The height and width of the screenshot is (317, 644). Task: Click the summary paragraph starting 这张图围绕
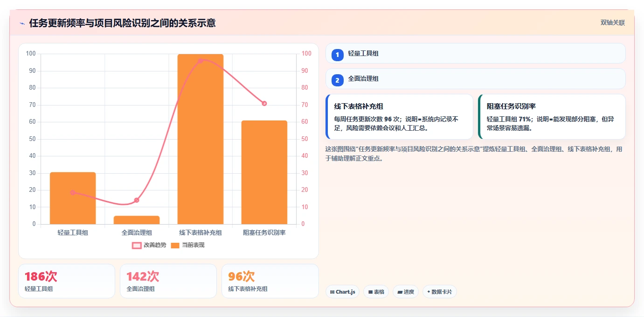tap(474, 154)
